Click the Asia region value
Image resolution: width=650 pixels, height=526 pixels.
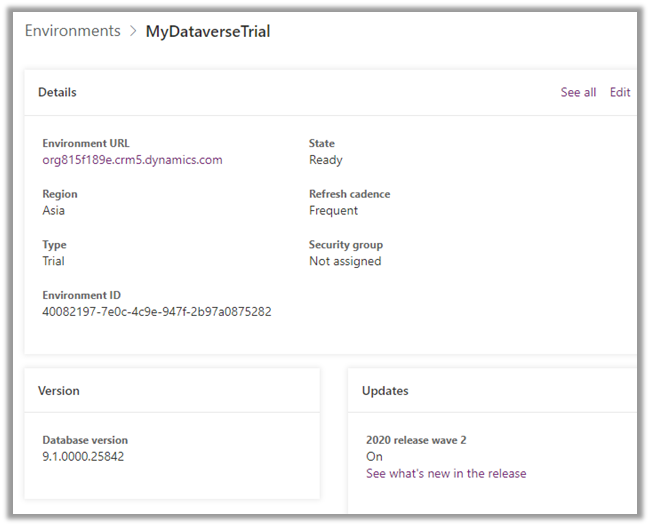tap(54, 211)
